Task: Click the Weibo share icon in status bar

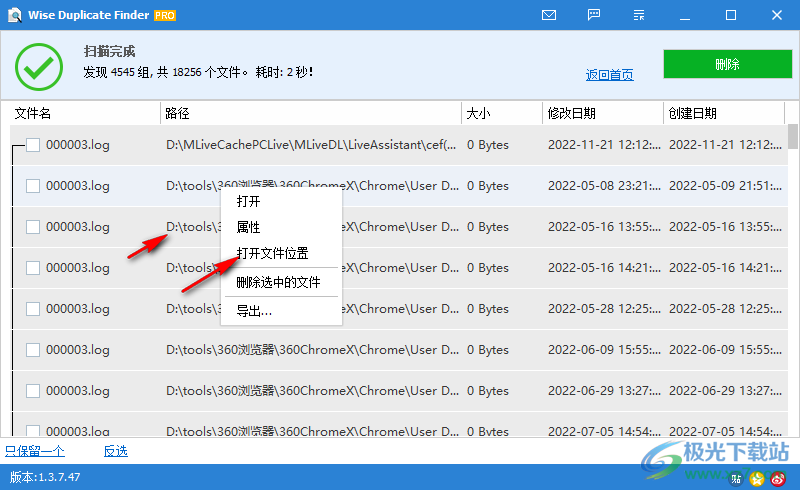Action: [778, 478]
